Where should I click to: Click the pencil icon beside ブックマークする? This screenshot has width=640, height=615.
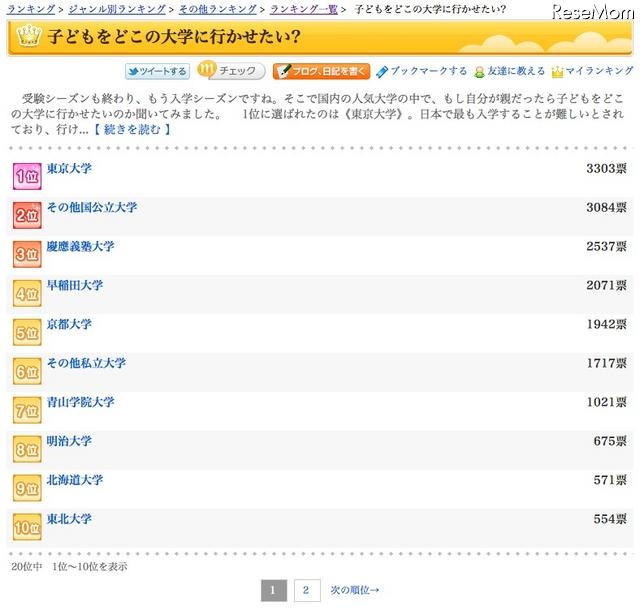(x=382, y=72)
